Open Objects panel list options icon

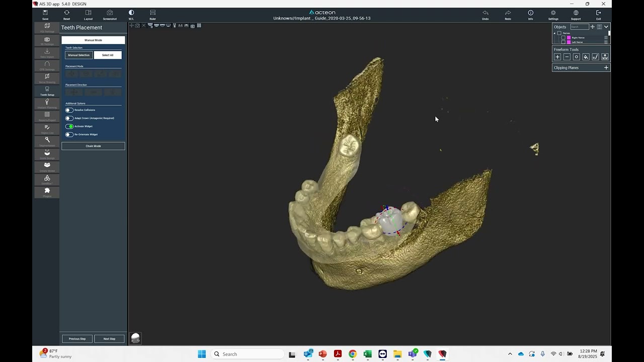click(599, 27)
